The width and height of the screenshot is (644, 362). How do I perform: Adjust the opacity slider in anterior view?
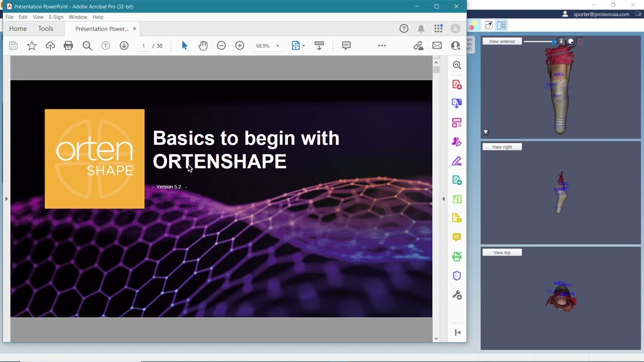click(x=539, y=41)
